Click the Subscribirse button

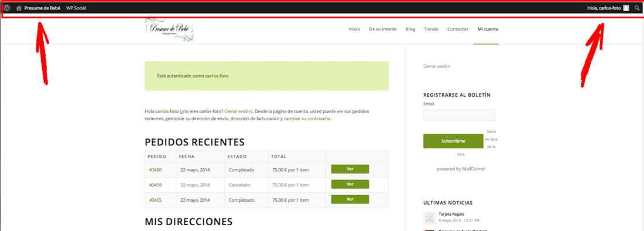coord(453,141)
